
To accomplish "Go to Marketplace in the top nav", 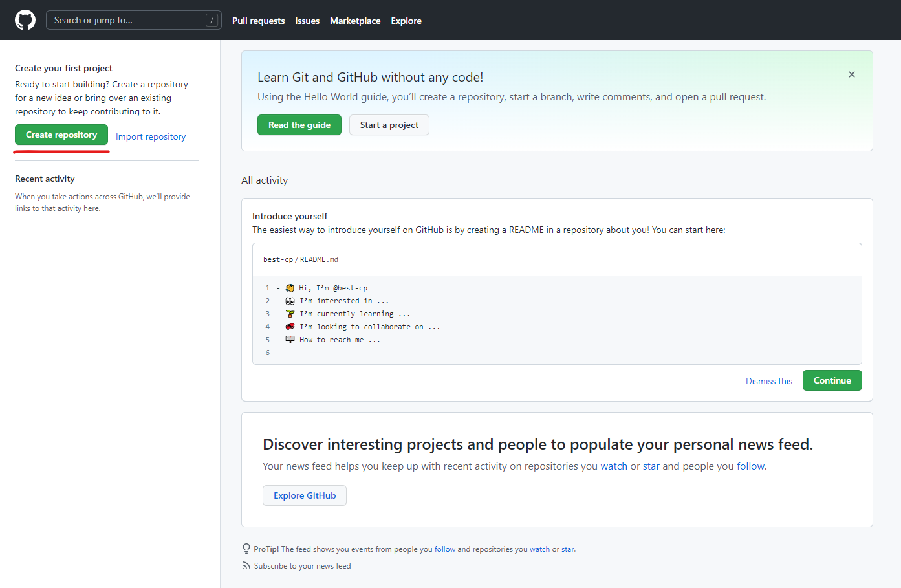I will (x=355, y=21).
